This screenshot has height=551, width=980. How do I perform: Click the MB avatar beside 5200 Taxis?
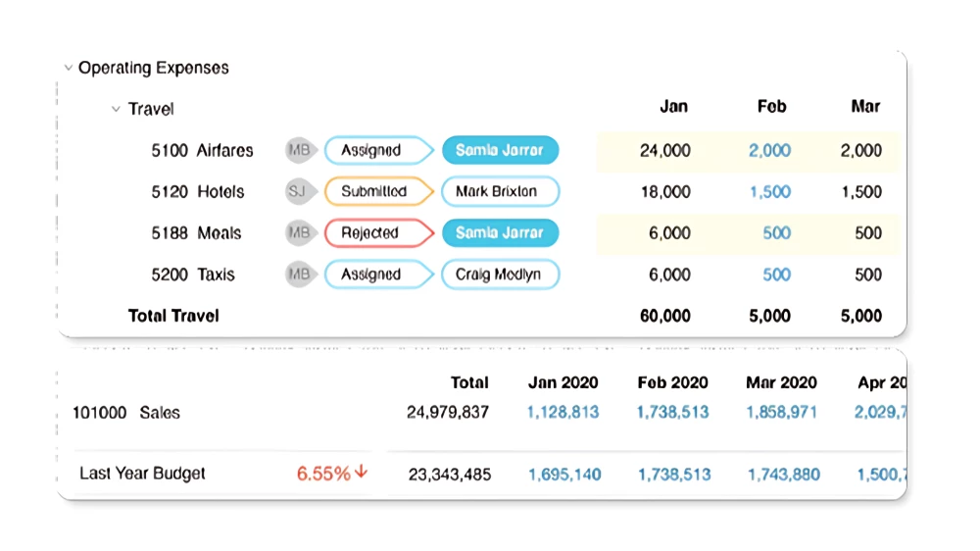[298, 275]
